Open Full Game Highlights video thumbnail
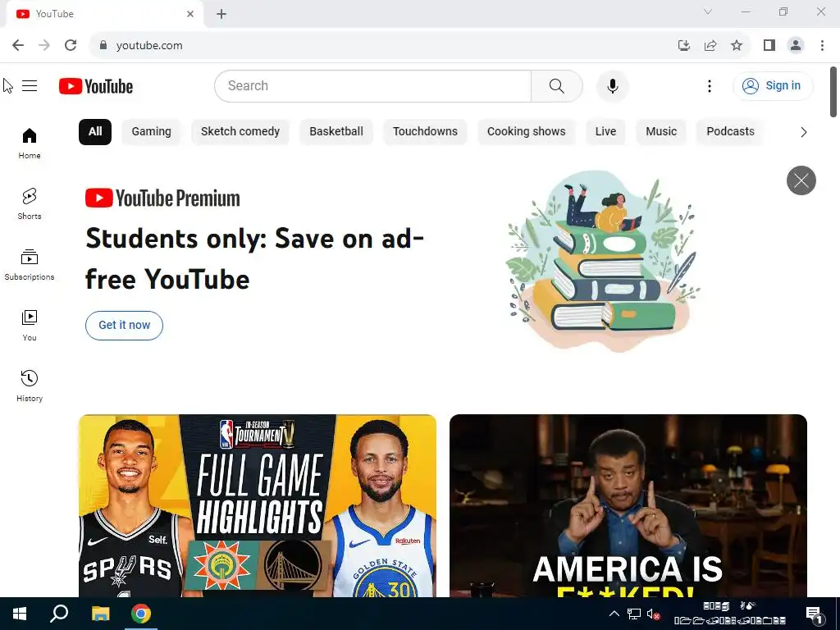The image size is (840, 630). (x=258, y=505)
